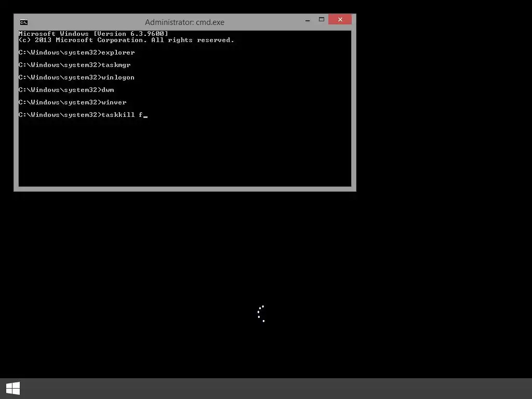
Task: Click the 'Administrator: cmd.exe' title bar text
Action: [184, 22]
